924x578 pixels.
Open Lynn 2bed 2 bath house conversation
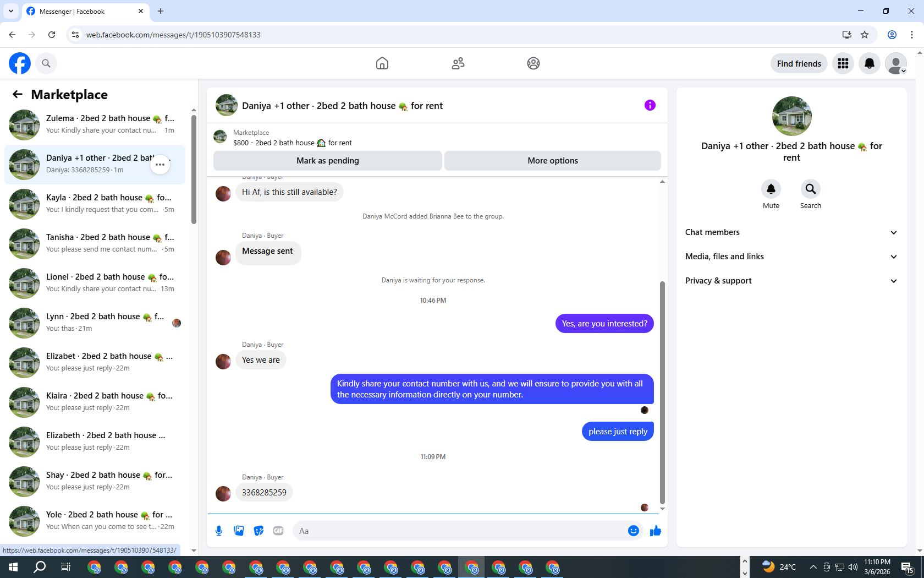coord(95,323)
